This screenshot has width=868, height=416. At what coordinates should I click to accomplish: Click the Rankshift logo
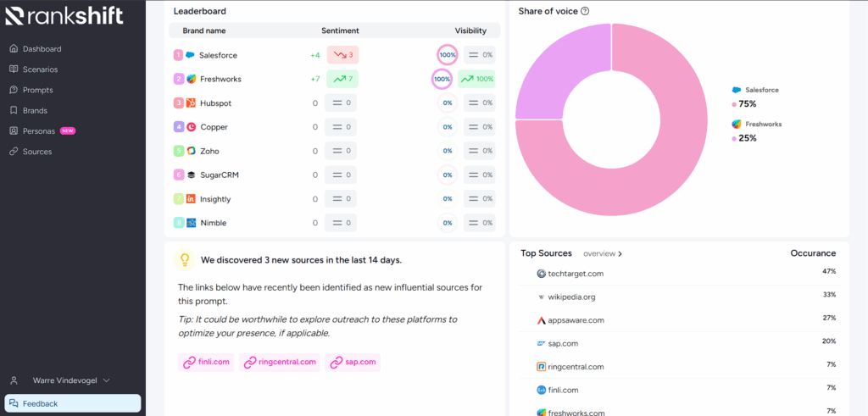(x=64, y=17)
